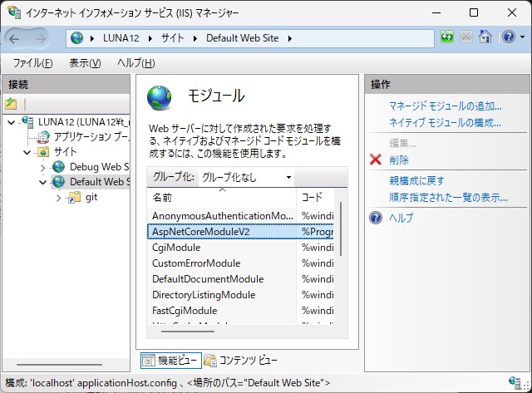Open the dropdown arrow beside the toolbar Help icon
Image resolution: width=532 pixels, height=393 pixels.
[x=523, y=37]
